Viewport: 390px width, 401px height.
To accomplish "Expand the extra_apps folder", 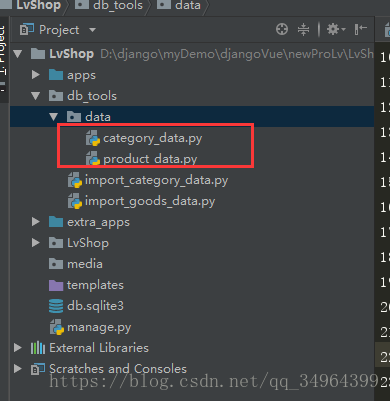I will pos(36,222).
